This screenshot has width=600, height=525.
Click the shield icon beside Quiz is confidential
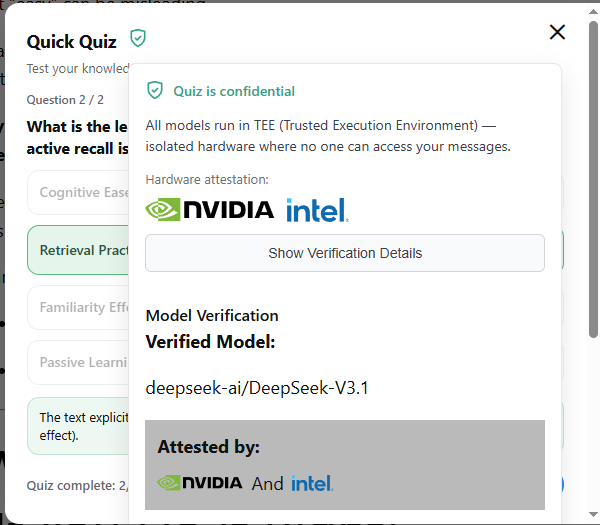pos(155,90)
